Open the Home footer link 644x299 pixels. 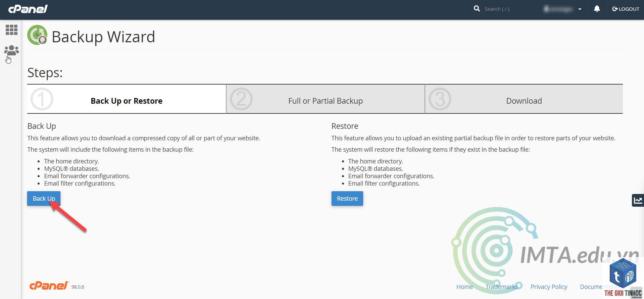tap(464, 287)
